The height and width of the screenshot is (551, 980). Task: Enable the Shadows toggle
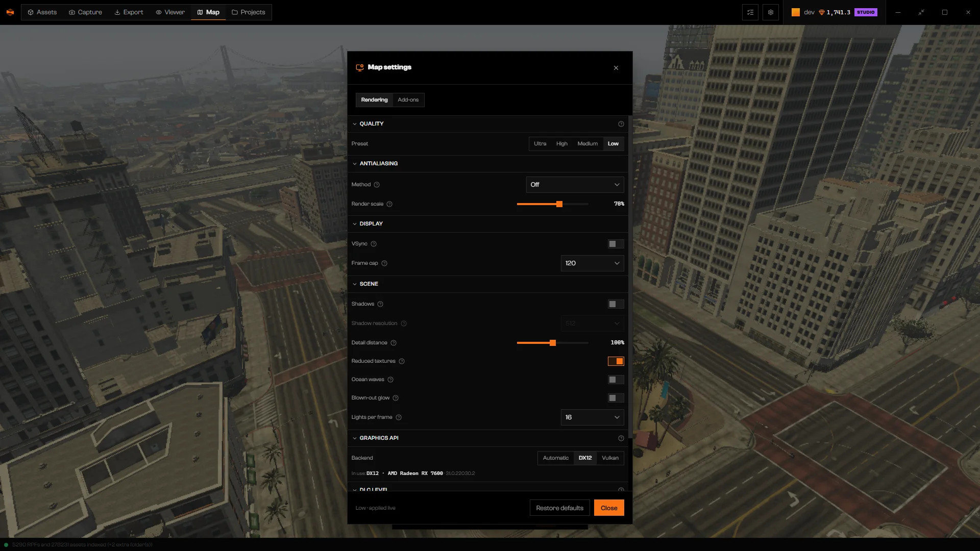616,304
